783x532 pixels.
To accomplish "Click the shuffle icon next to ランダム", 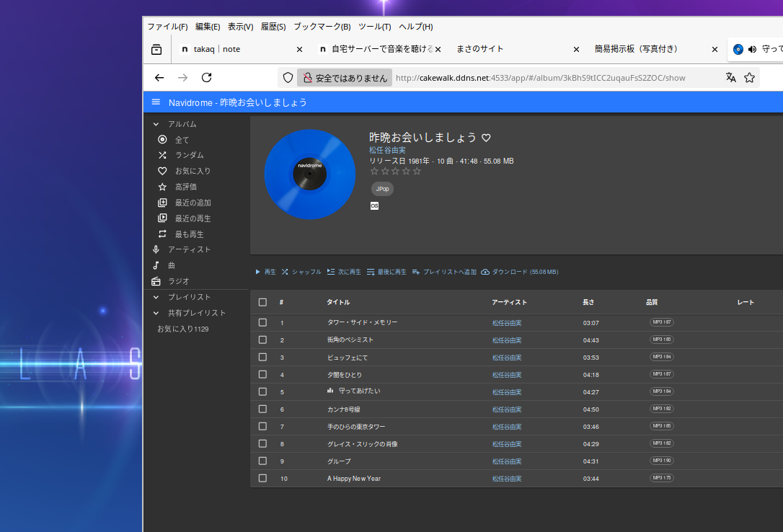I will [162, 155].
